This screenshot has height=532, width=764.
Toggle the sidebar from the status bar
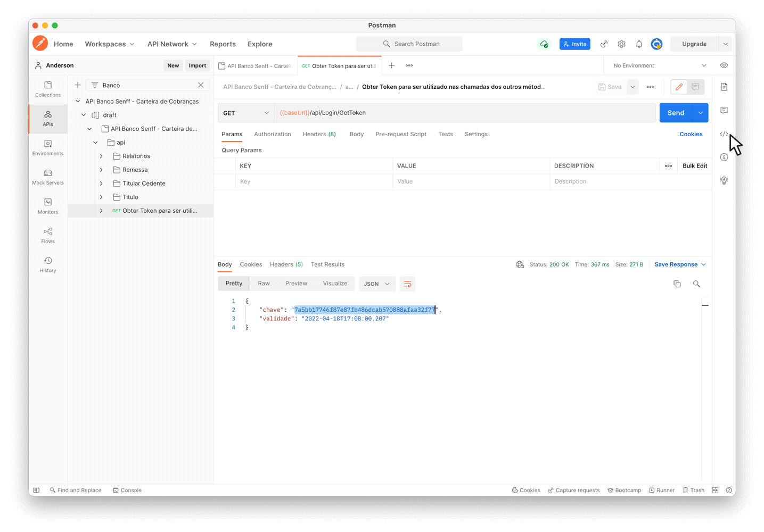click(x=36, y=491)
